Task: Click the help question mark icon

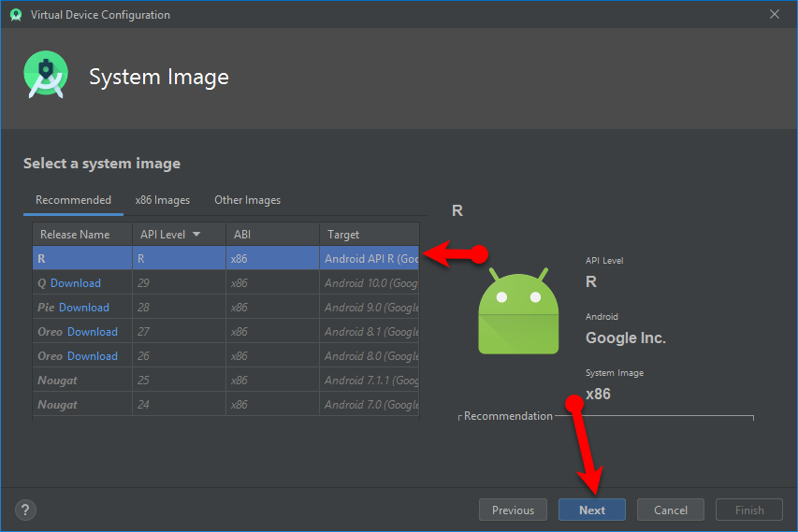Action: click(26, 510)
